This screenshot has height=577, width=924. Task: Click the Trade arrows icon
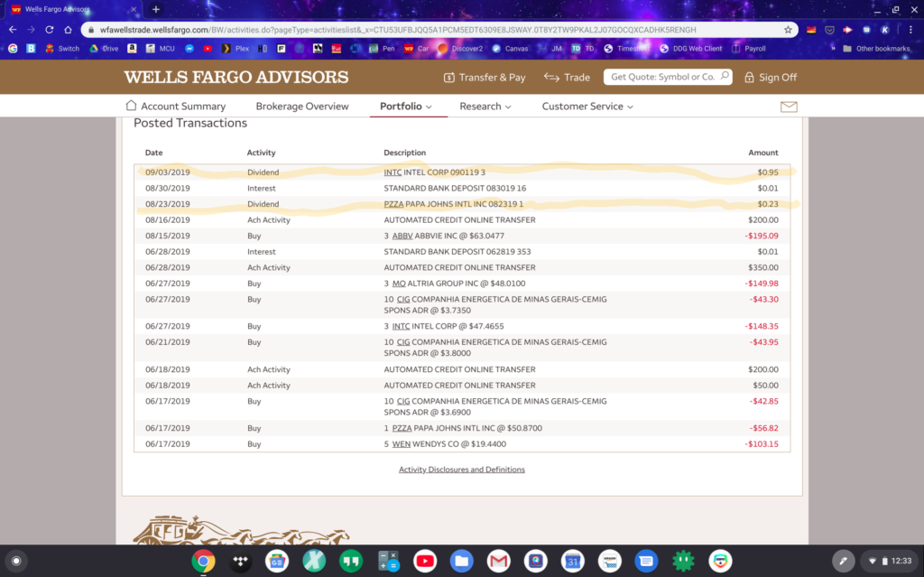[551, 78]
